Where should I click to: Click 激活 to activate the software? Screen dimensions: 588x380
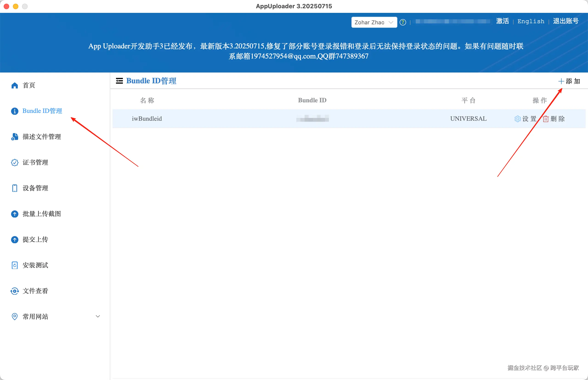[x=502, y=21]
